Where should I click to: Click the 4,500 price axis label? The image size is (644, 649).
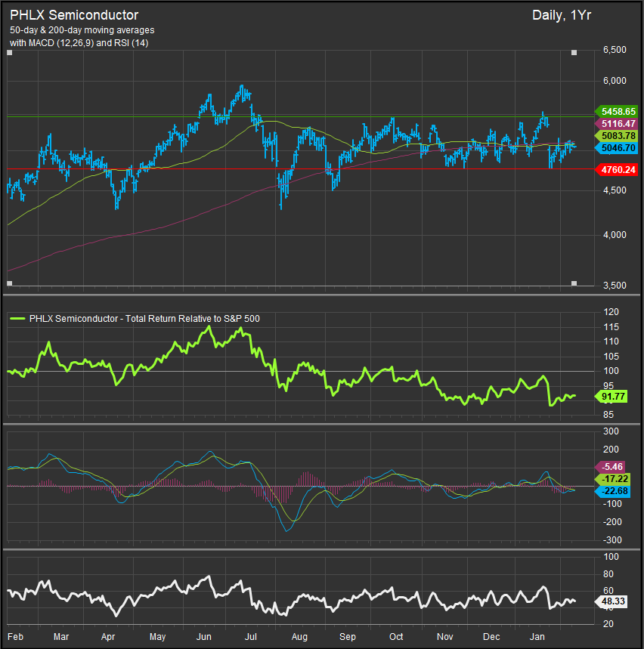tap(615, 190)
